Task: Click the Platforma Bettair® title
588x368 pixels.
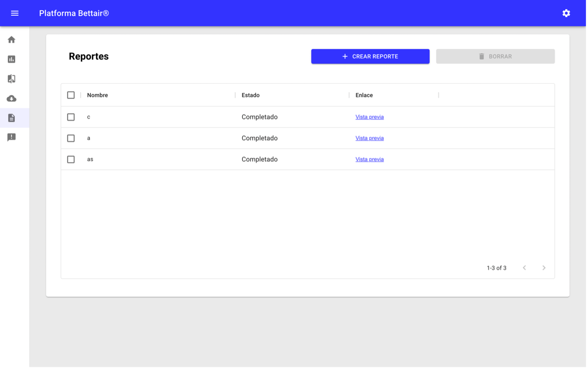Action: pos(74,14)
